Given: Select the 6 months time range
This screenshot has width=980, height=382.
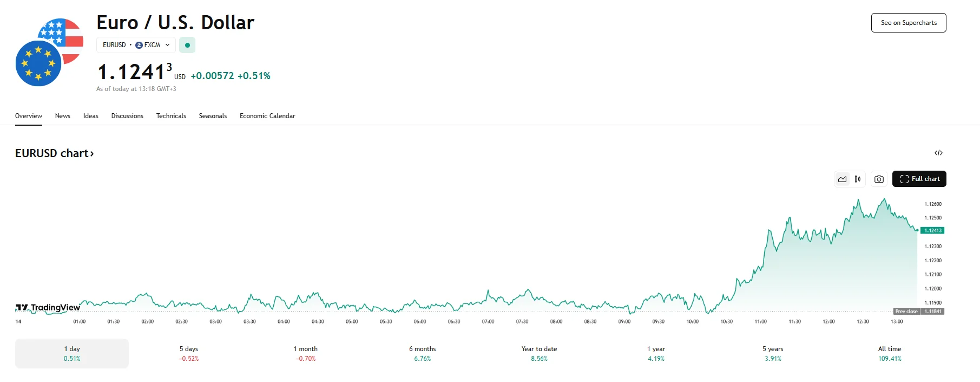Looking at the screenshot, I should (x=423, y=353).
